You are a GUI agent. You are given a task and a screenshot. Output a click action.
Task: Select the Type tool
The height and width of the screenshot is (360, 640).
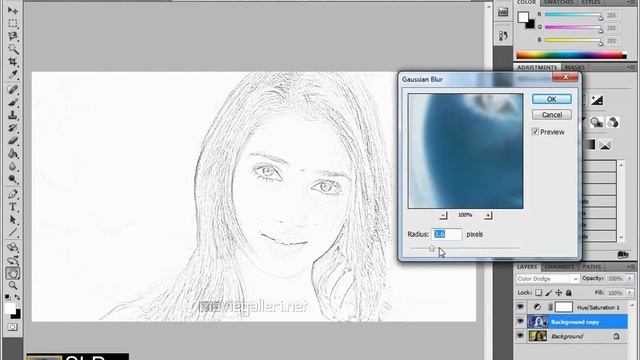tap(13, 207)
